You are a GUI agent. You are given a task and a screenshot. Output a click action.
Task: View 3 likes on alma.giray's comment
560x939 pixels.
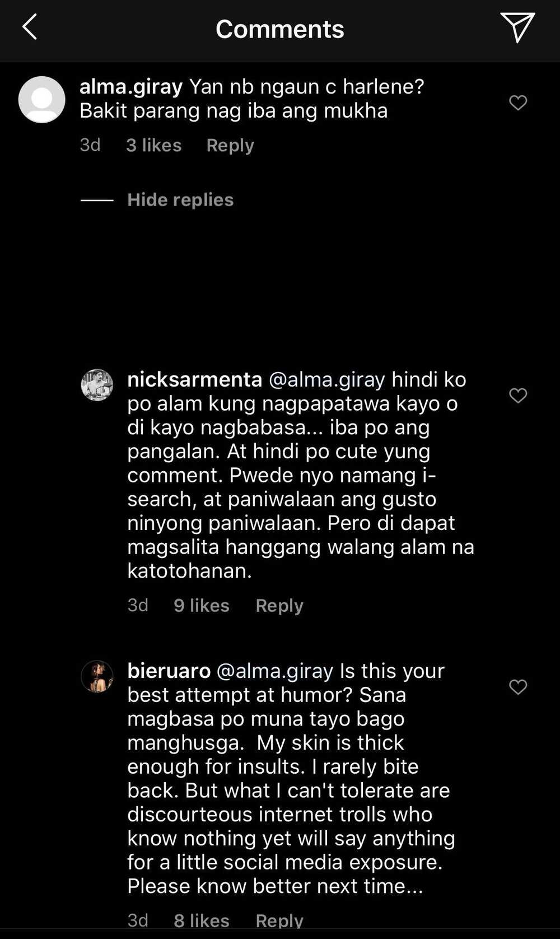pos(153,145)
